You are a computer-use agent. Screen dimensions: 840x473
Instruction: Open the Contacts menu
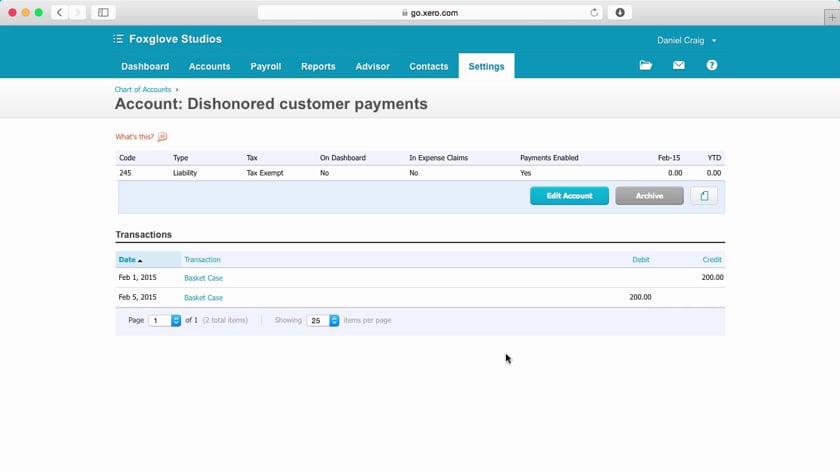[429, 66]
